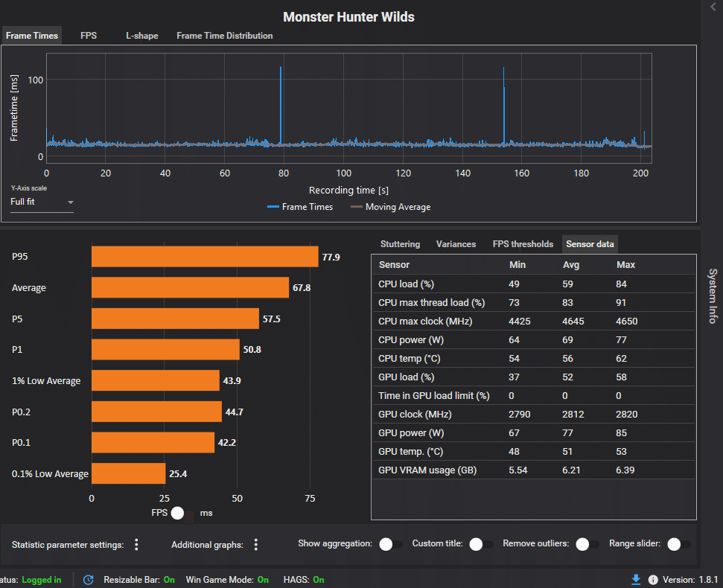Select the CPU load (%) row
Viewport: 723px width, 588px height.
coord(533,284)
